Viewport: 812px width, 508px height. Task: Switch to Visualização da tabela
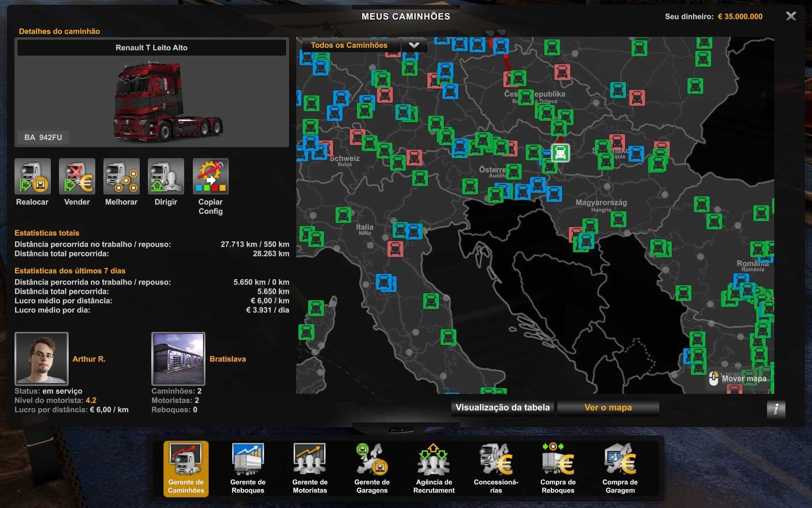click(503, 408)
